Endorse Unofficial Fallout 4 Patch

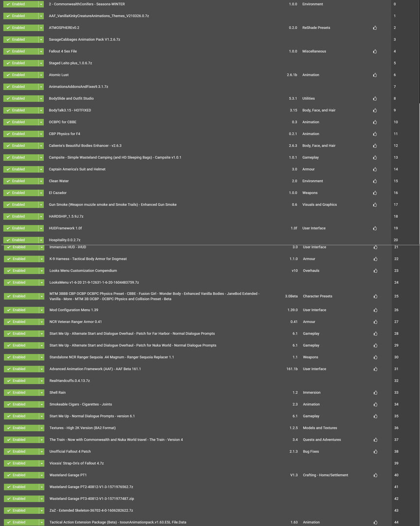375,451
